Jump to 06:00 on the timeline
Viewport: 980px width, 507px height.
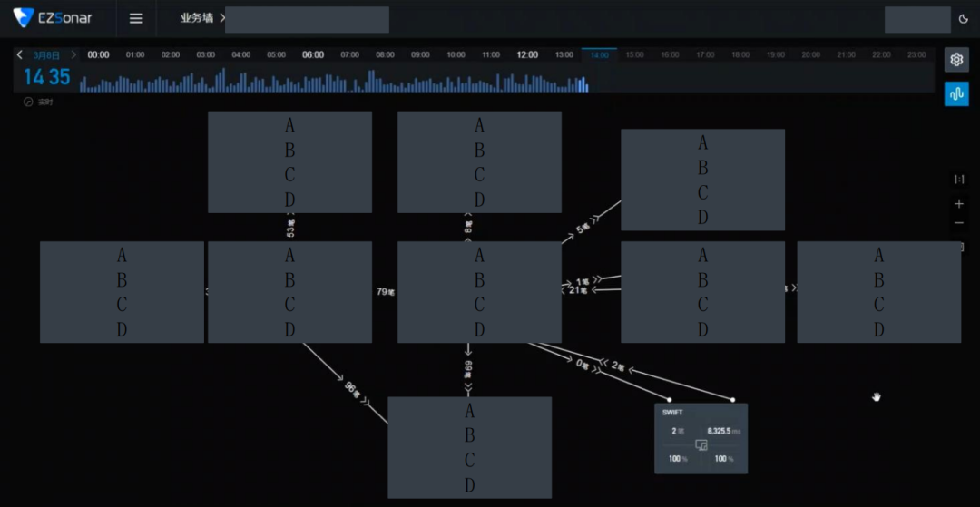click(313, 55)
